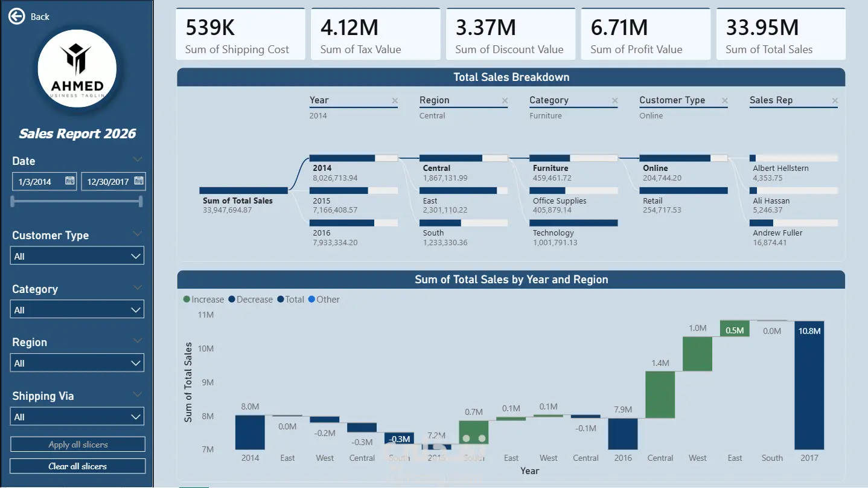The width and height of the screenshot is (868, 488).
Task: Click the green 1.0M West increase bar
Action: 698,354
